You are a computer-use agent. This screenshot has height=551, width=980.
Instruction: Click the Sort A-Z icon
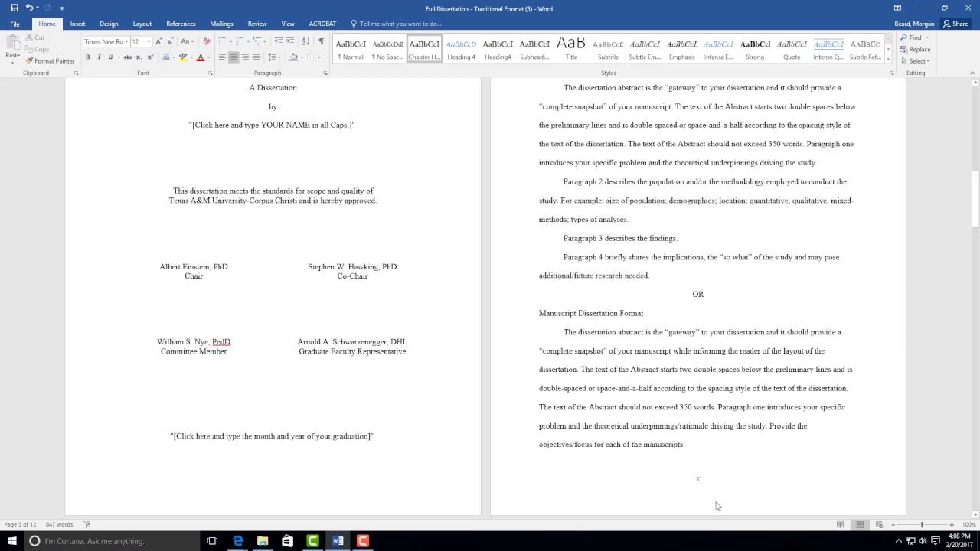coord(306,41)
